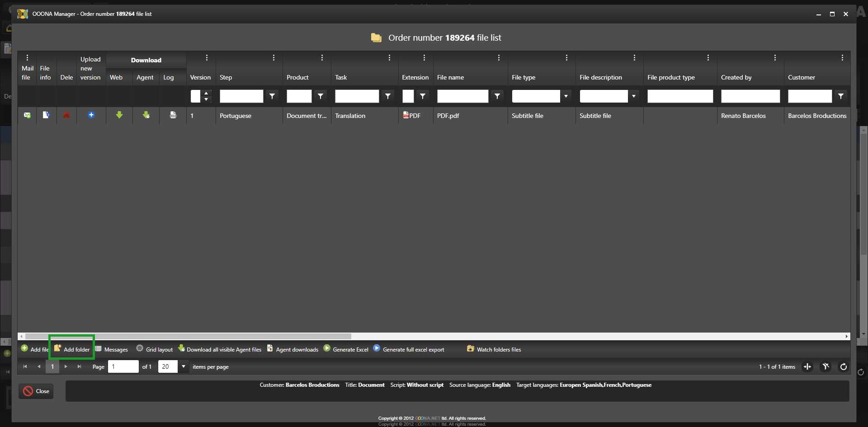The width and height of the screenshot is (868, 427).
Task: Click the horizontal scrollbar thumb of the grid
Action: tap(188, 336)
